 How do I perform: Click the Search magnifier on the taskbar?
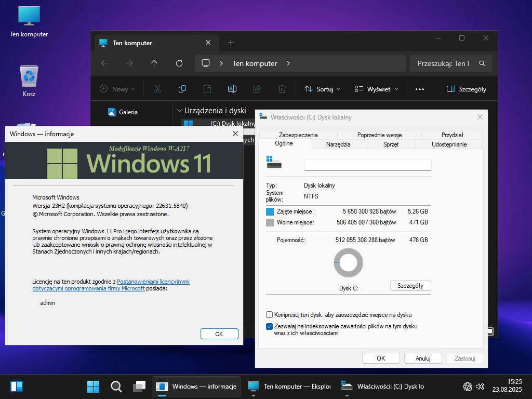116,387
